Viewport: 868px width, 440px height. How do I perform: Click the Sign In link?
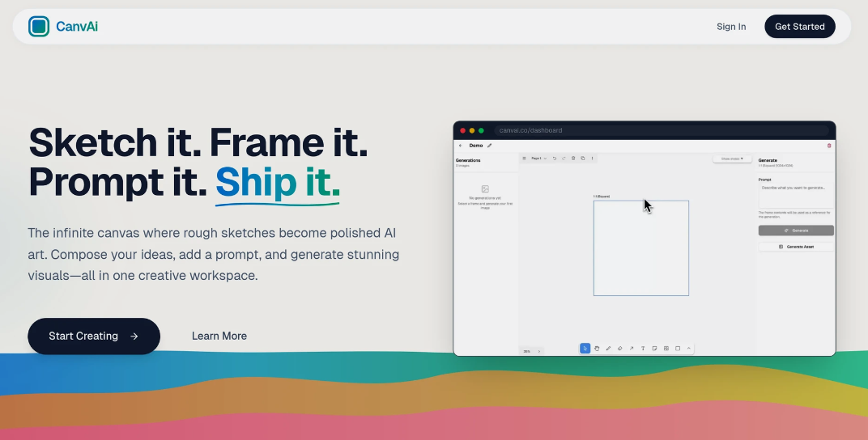tap(731, 27)
